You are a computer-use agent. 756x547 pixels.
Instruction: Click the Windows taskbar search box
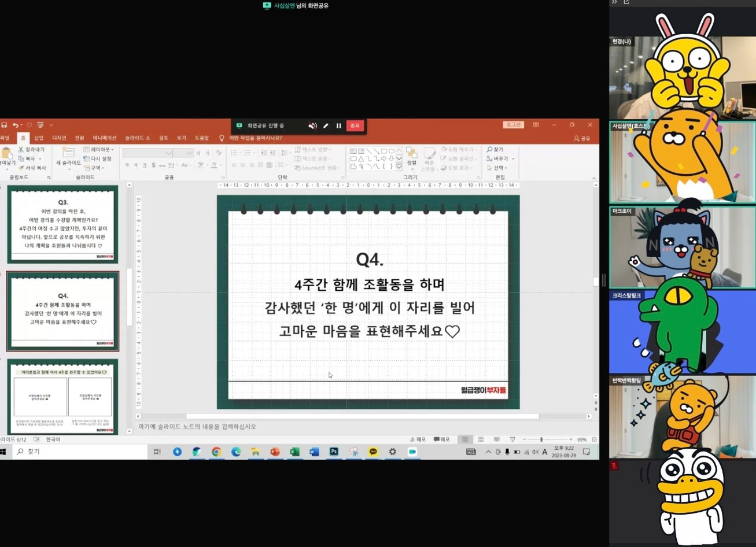(x=81, y=452)
